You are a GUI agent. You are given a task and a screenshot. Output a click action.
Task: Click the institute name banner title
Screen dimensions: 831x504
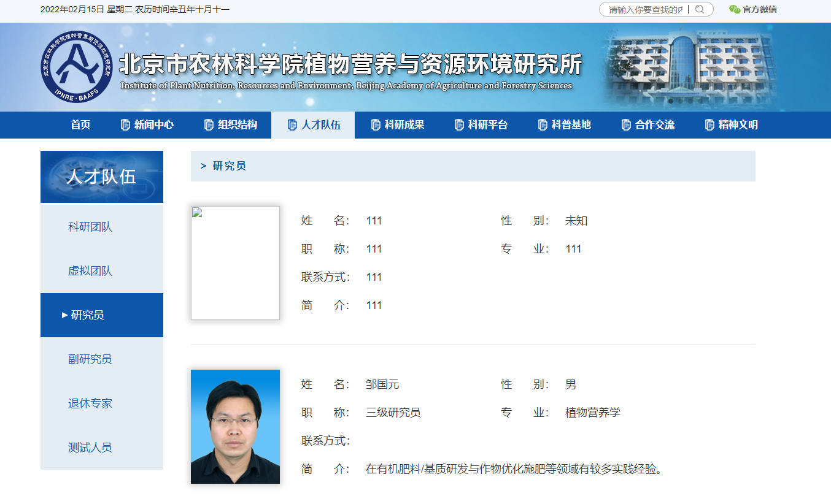pos(350,65)
